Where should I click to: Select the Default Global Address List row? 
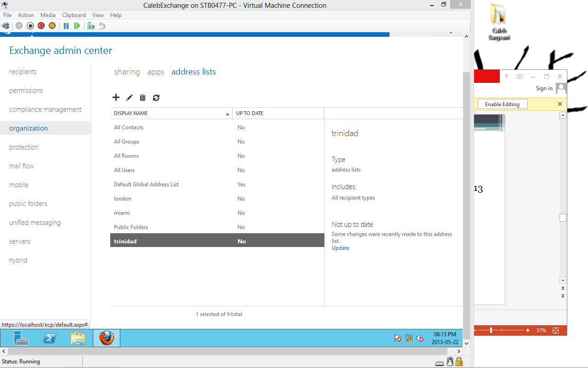point(217,184)
